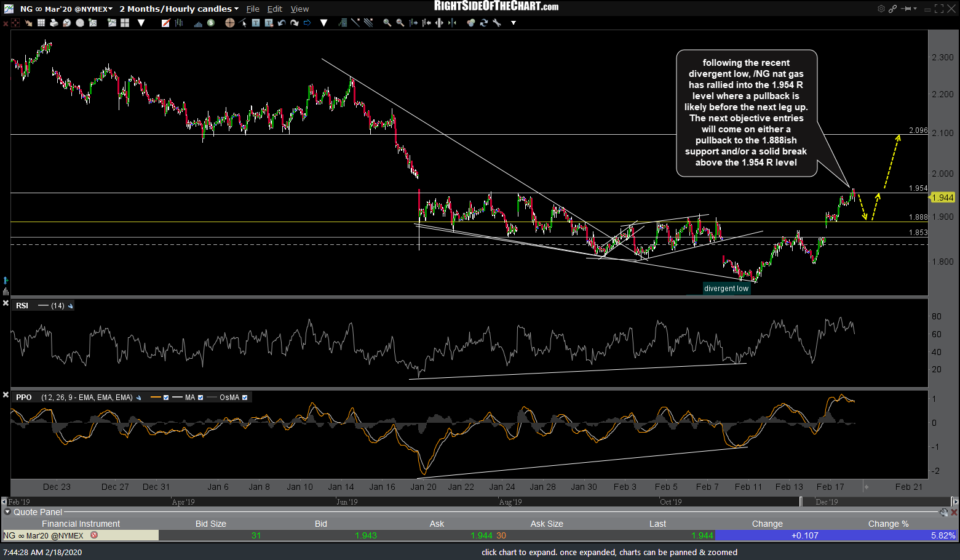Image resolution: width=960 pixels, height=560 pixels.
Task: Open the View menu
Action: coord(299,8)
